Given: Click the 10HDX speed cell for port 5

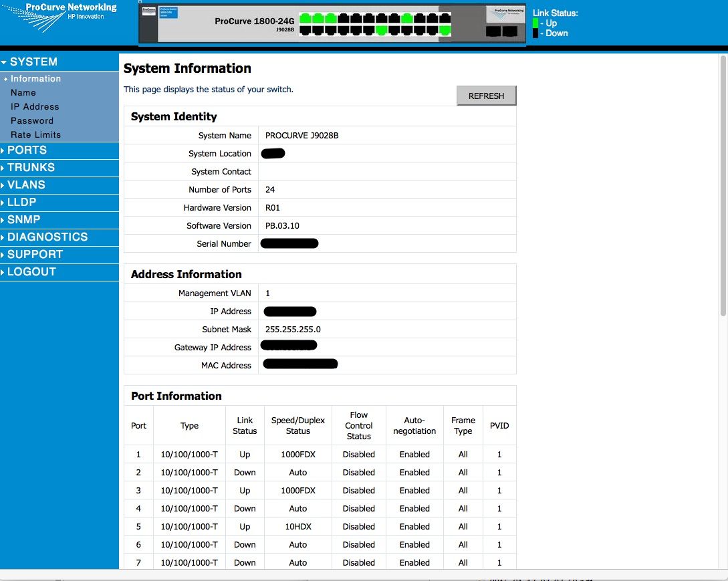Looking at the screenshot, I should (x=298, y=527).
